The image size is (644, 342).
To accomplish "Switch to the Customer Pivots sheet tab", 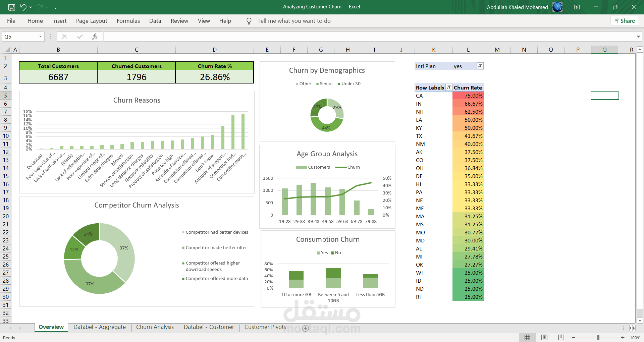I will (x=265, y=327).
